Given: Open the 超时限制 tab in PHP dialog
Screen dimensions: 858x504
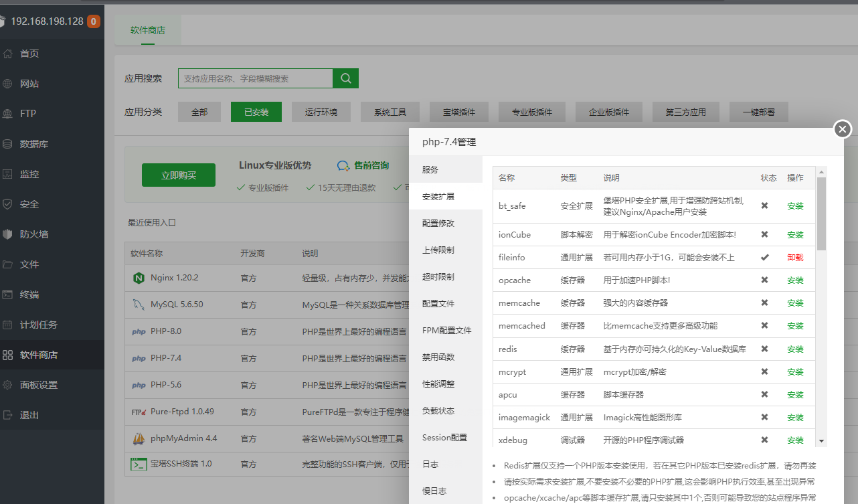Looking at the screenshot, I should (446, 276).
